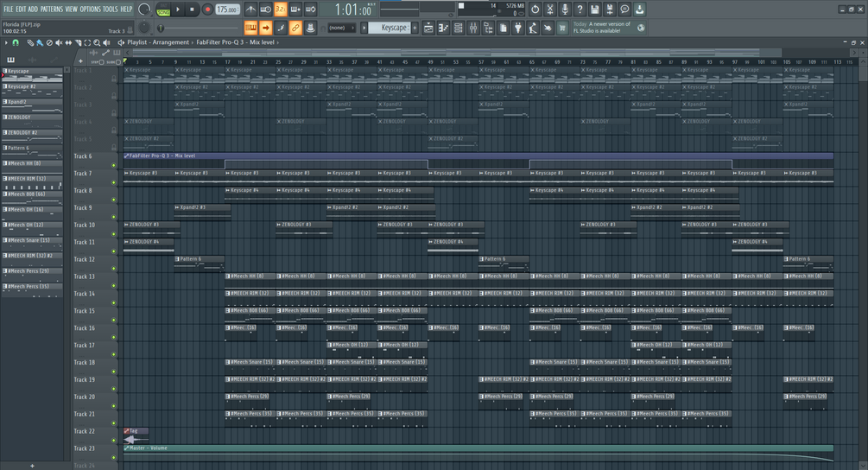The image size is (868, 470).
Task: Select the playlist paint brush tool
Action: [x=40, y=42]
